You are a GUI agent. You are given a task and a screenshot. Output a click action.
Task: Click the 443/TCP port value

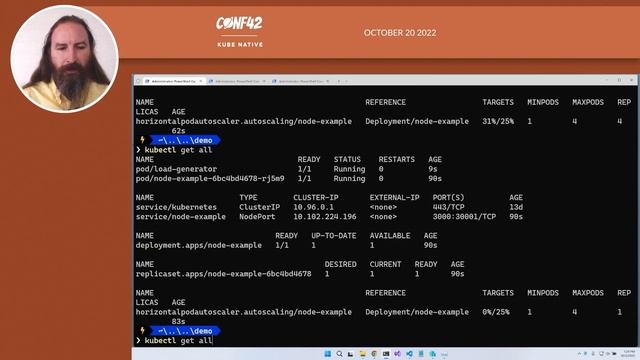[x=448, y=207]
